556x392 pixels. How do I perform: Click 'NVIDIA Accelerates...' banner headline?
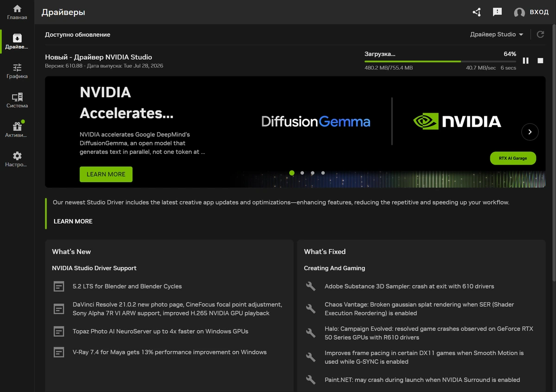tap(126, 102)
